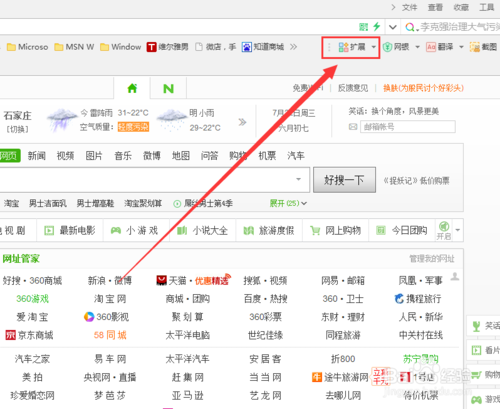Image resolution: width=500 pixels, height=409 pixels.
Task: Open 携程旅行 site link
Action: [x=418, y=299]
